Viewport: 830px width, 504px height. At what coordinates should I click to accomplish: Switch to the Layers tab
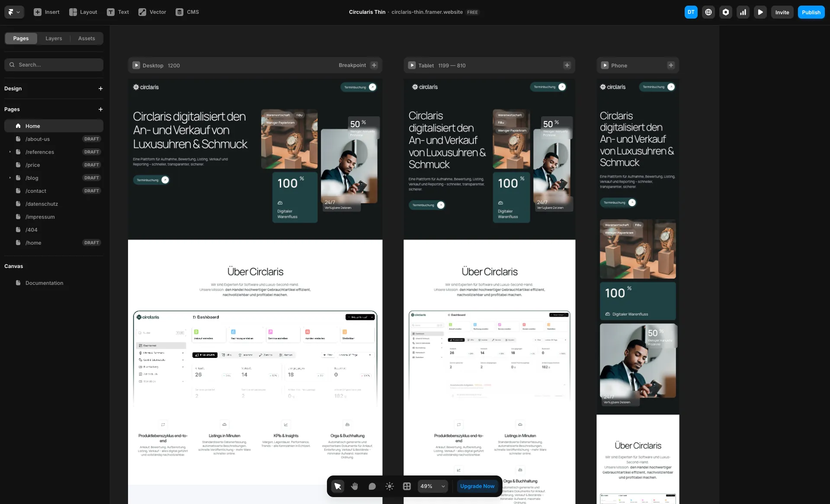(x=54, y=38)
